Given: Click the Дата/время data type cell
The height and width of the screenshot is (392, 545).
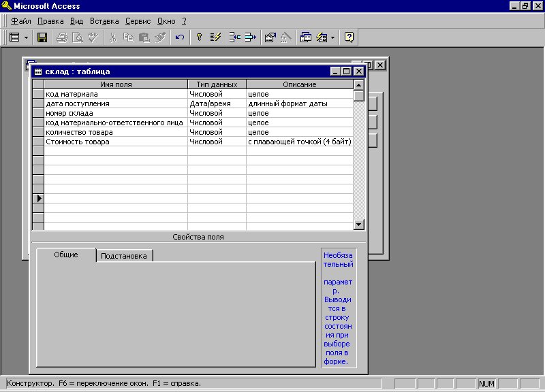Looking at the screenshot, I should pyautogui.click(x=217, y=103).
